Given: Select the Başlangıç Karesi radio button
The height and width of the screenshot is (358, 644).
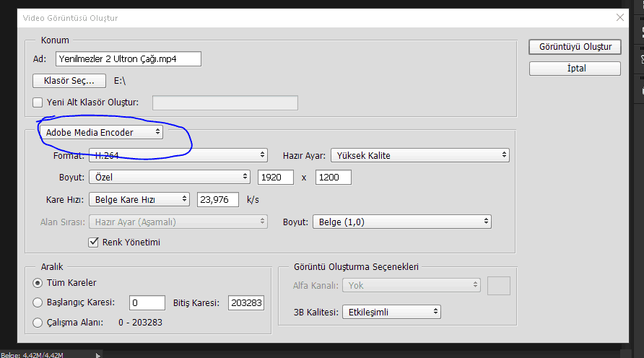Looking at the screenshot, I should coord(38,302).
